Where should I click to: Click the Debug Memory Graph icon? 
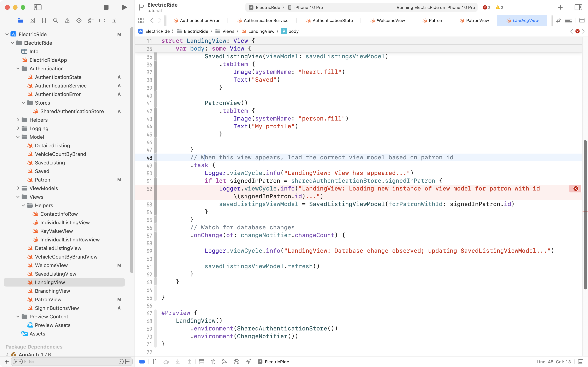point(225,362)
